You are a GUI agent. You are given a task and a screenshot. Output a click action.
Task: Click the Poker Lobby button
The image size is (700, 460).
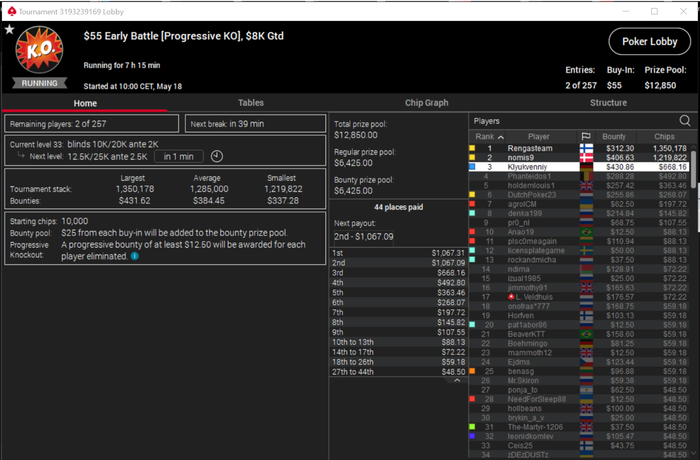tap(650, 42)
